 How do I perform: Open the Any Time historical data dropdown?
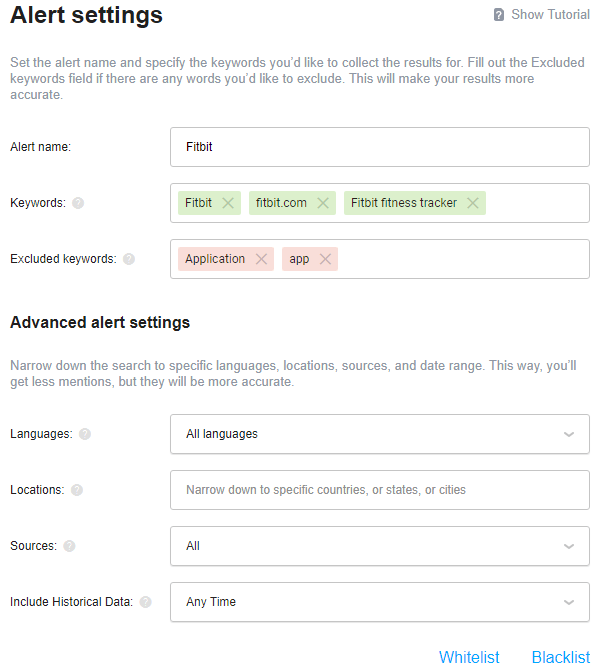click(x=379, y=602)
